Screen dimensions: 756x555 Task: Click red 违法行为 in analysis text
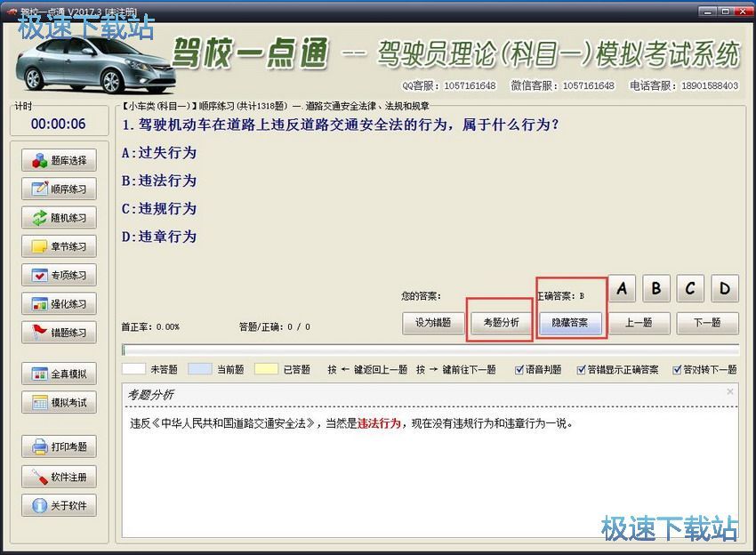379,423
